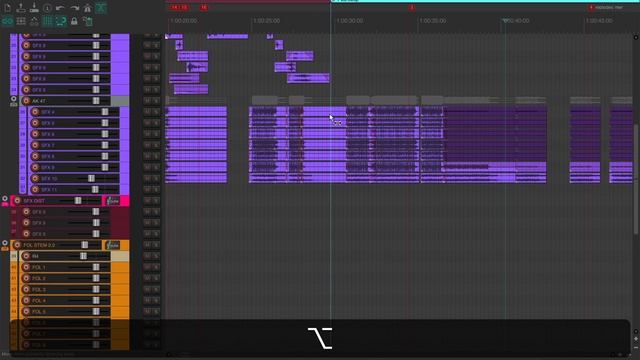Select the AK 47 track name
640x360 pixels.
click(x=39, y=101)
